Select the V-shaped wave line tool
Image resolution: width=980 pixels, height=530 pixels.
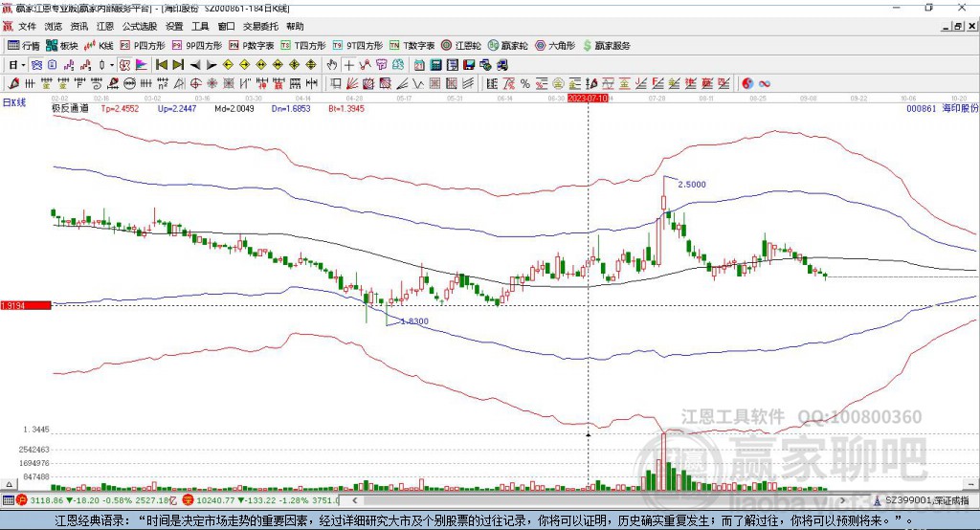tap(418, 83)
